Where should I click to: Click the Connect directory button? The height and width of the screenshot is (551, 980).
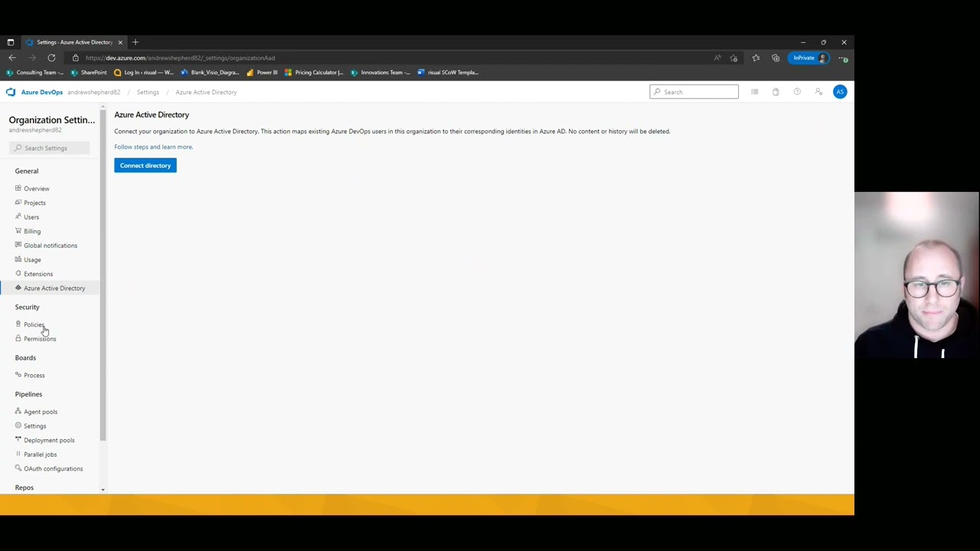pos(145,165)
